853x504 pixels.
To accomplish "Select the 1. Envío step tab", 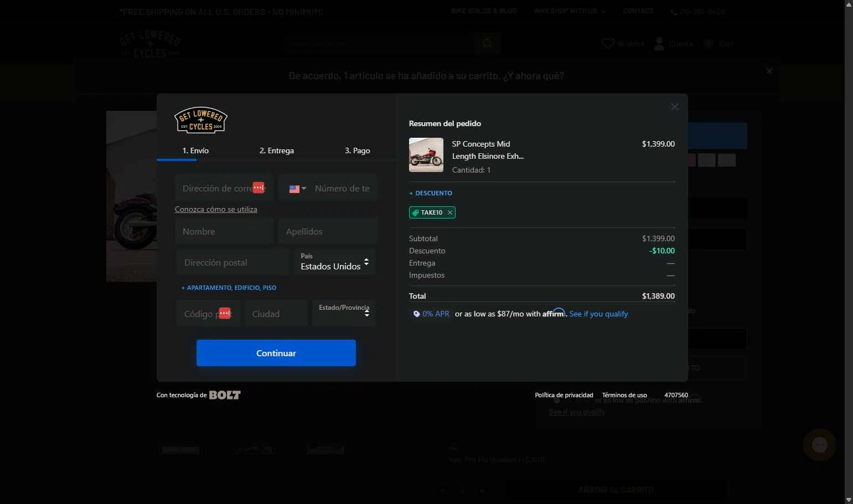I will (x=195, y=150).
